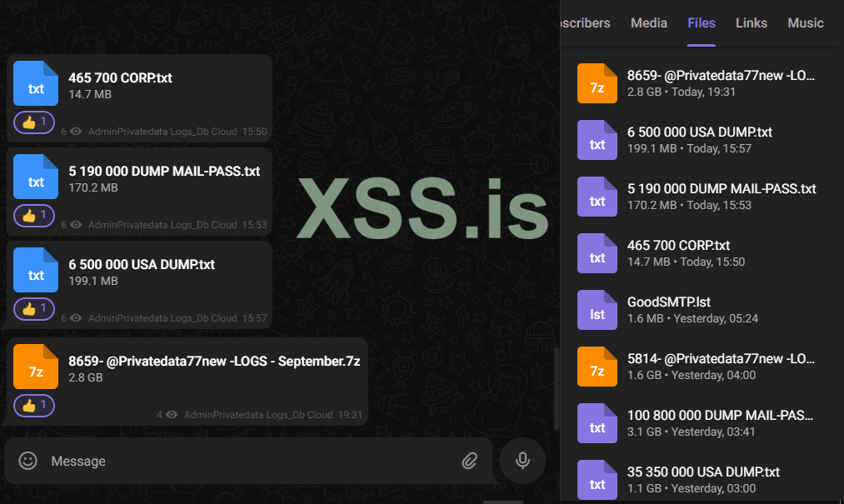Download 5 190 000 DUMP MAIL-PASS.txt via chat icon
This screenshot has width=844, height=504.
coord(36,177)
